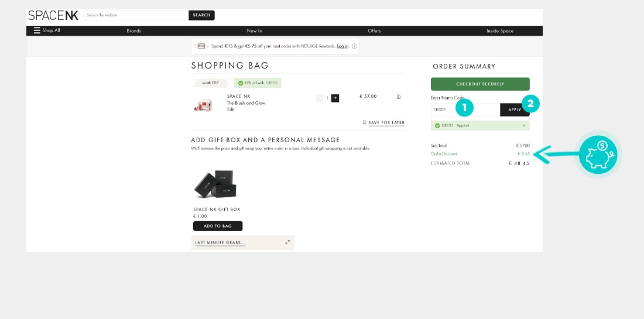Remove the applied FIRST15 promo code

click(x=523, y=125)
